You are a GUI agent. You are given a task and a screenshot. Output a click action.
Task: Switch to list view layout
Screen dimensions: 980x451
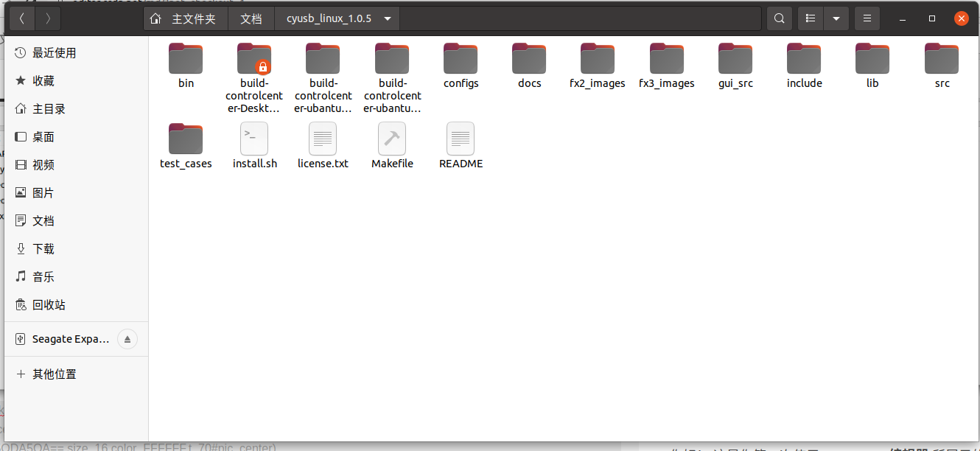click(811, 18)
